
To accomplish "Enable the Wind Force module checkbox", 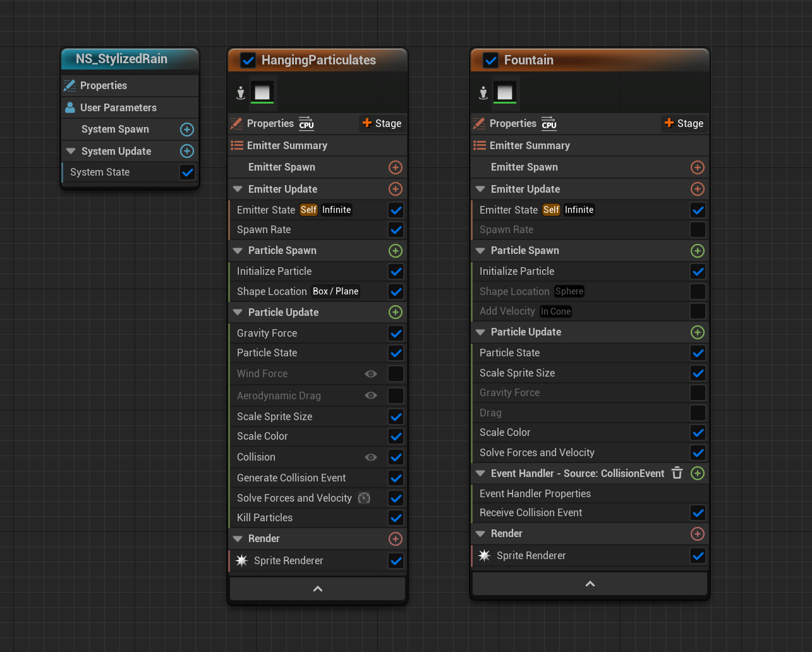I will click(x=396, y=374).
